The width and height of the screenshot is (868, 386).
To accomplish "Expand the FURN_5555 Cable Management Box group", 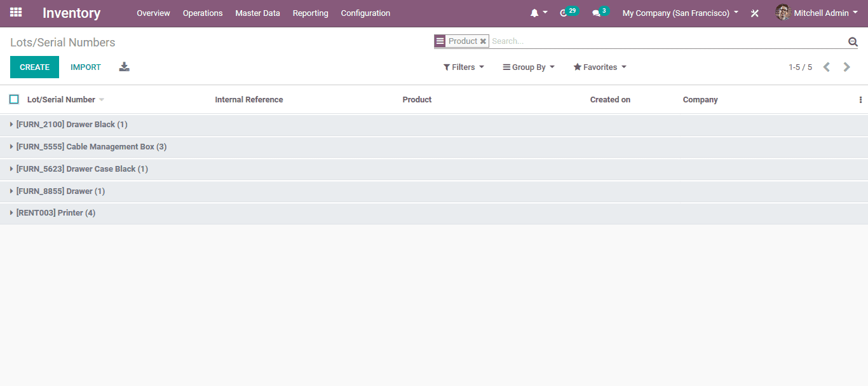I will tap(434, 147).
